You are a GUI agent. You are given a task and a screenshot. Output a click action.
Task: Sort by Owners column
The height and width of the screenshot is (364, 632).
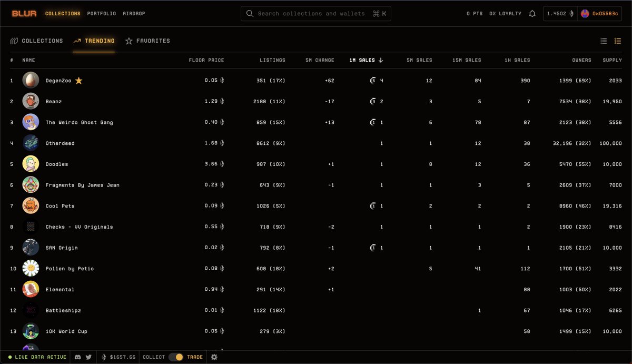581,60
